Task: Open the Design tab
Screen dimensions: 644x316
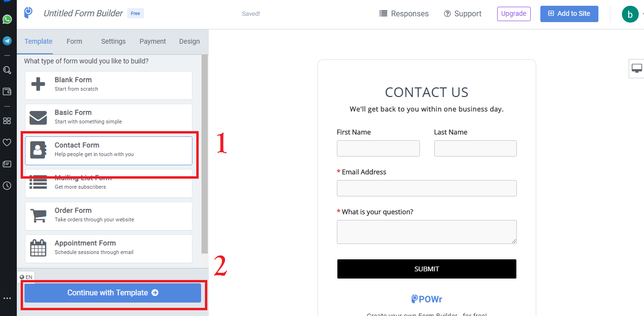Action: (190, 41)
